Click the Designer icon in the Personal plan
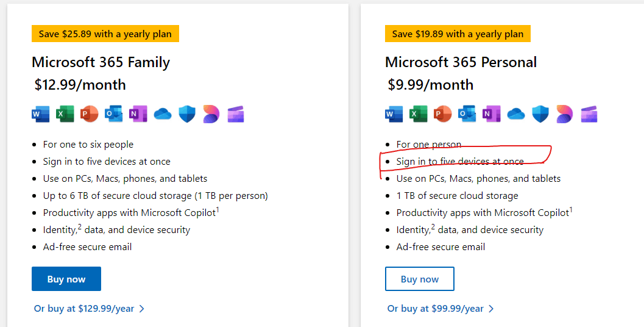Viewport: 644px width, 327px height. tap(565, 114)
